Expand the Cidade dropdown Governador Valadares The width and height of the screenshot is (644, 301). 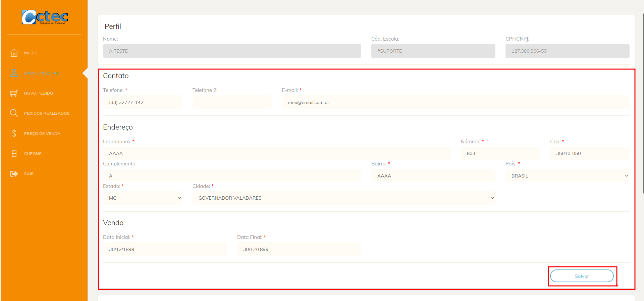pos(344,198)
